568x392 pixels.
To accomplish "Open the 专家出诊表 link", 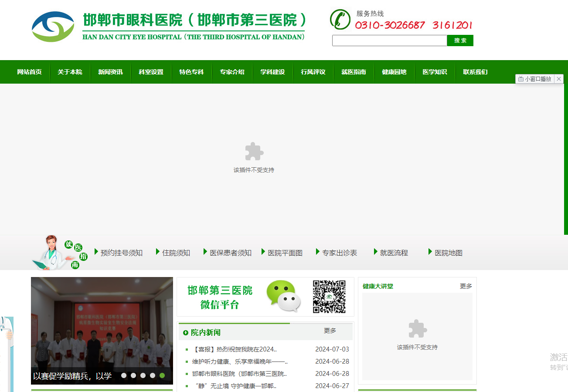I will coord(340,253).
